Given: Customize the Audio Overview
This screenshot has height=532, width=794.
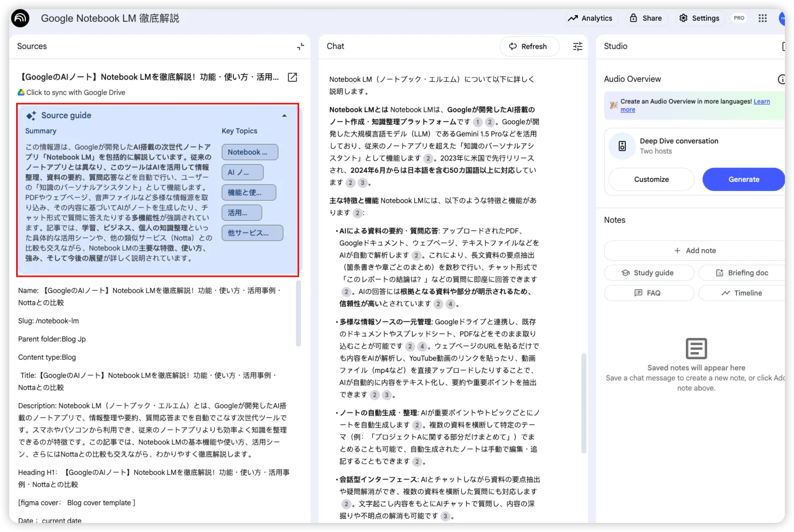Looking at the screenshot, I should coord(651,179).
